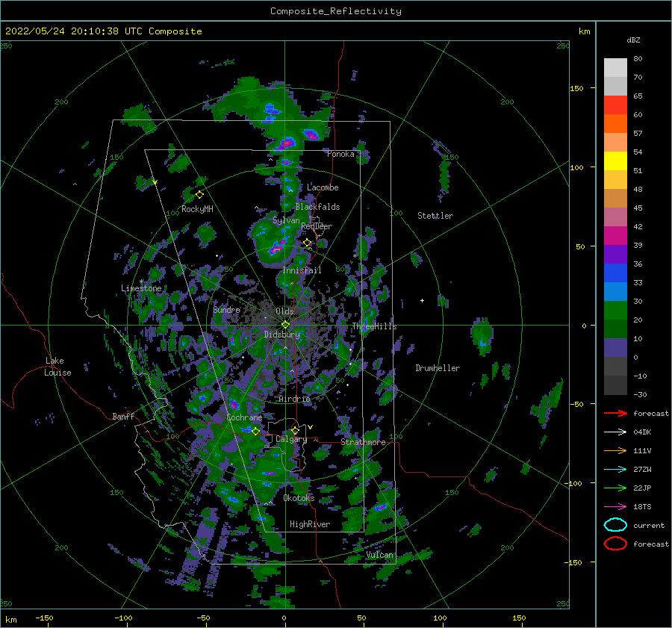Click the RockyMH label
The width and height of the screenshot is (672, 628).
pyautogui.click(x=197, y=209)
